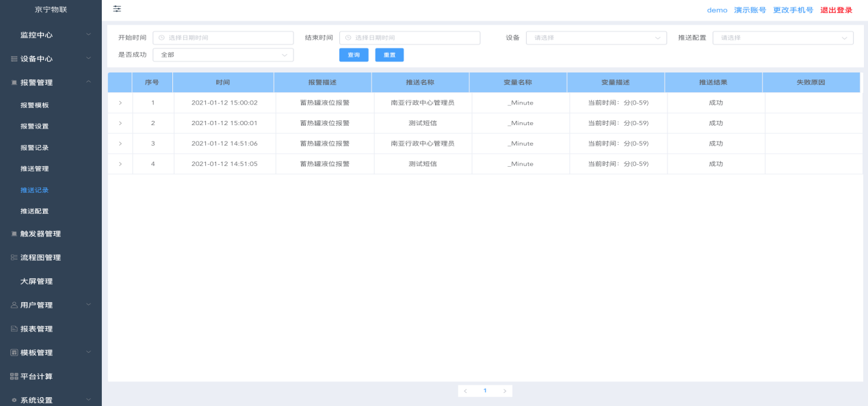Viewport: 868px width, 406px height.
Task: Go to previous page arrow
Action: point(466,391)
